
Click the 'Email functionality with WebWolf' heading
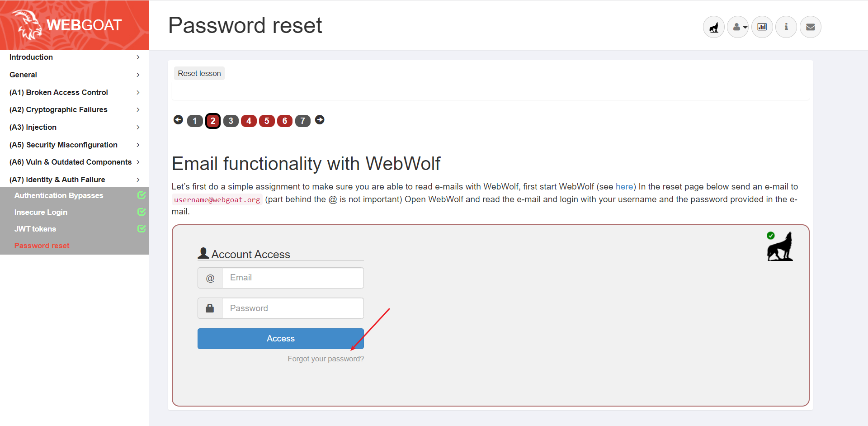coord(306,164)
